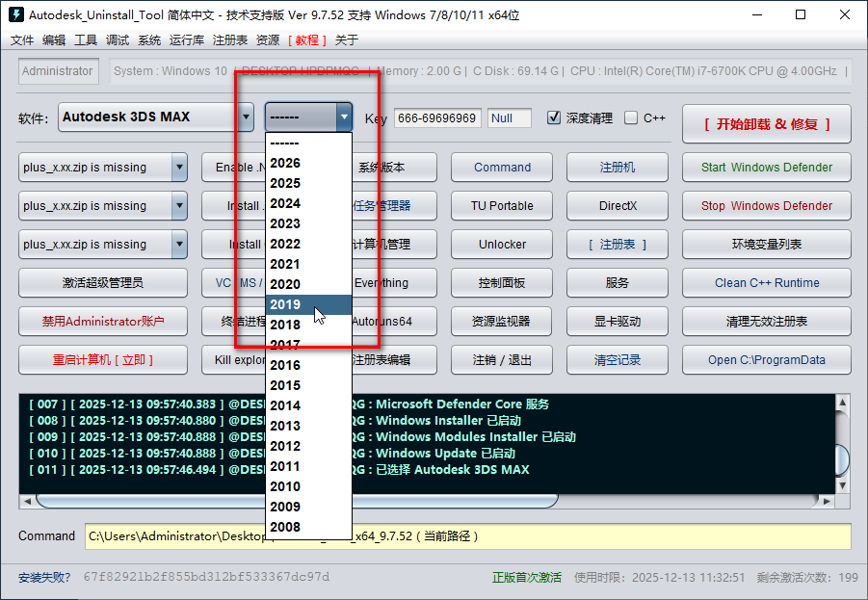This screenshot has width=868, height=600.
Task: Select 2023 in the version list
Action: coord(308,223)
